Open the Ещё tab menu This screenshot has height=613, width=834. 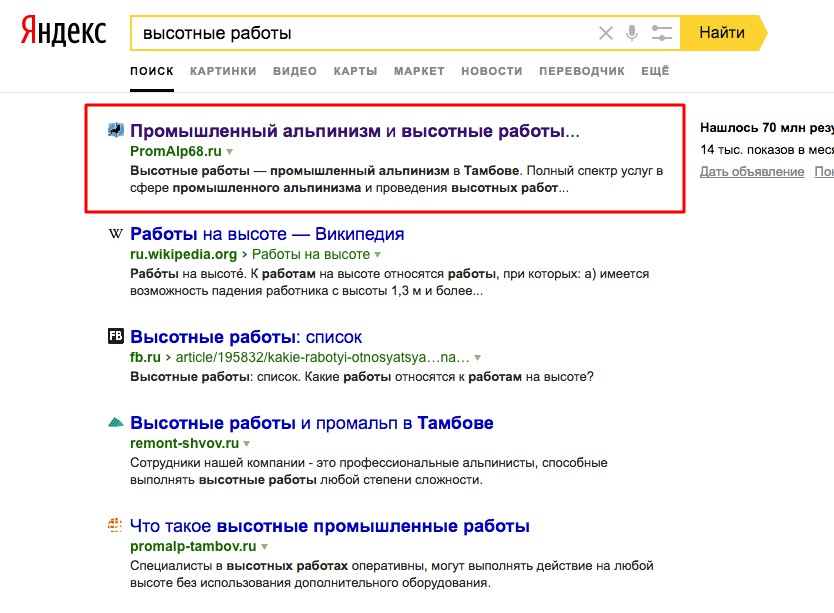click(655, 71)
